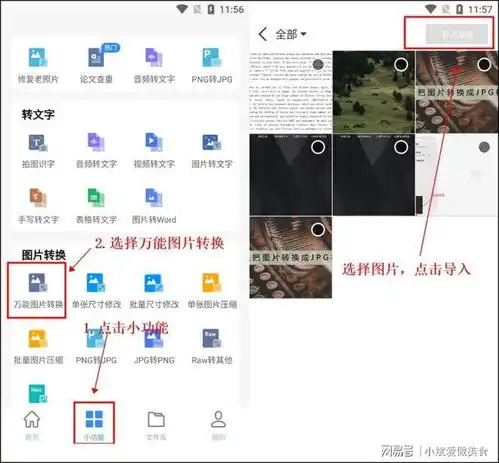
Task: Open 单张图片压缩 tool
Action: [212, 290]
